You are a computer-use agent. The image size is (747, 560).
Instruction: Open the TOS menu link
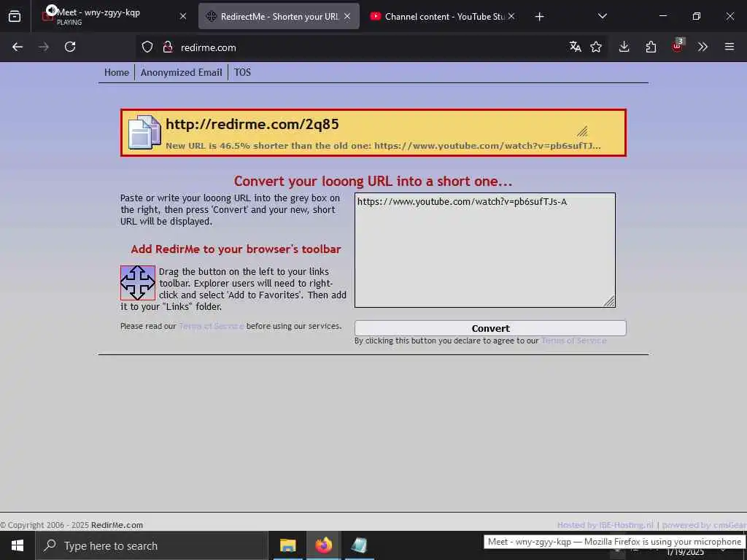click(242, 72)
